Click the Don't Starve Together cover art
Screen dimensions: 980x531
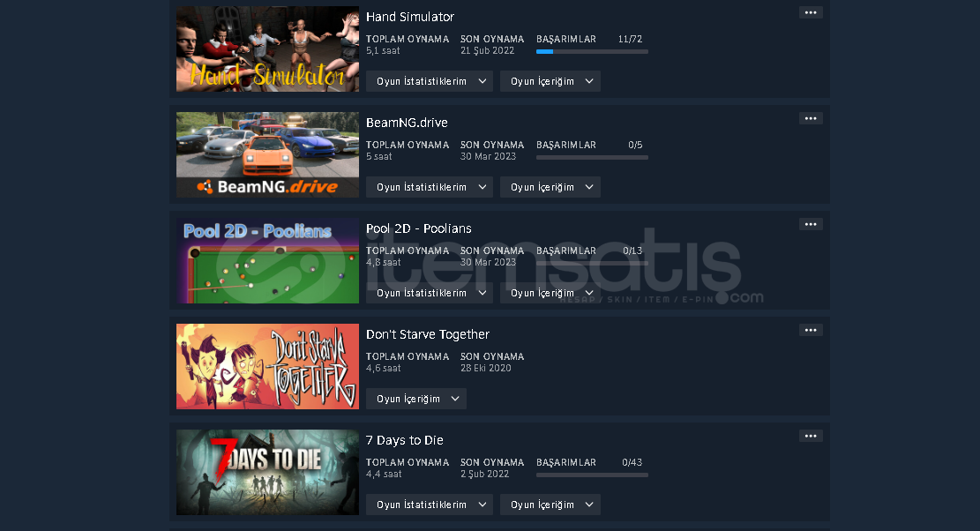[267, 367]
